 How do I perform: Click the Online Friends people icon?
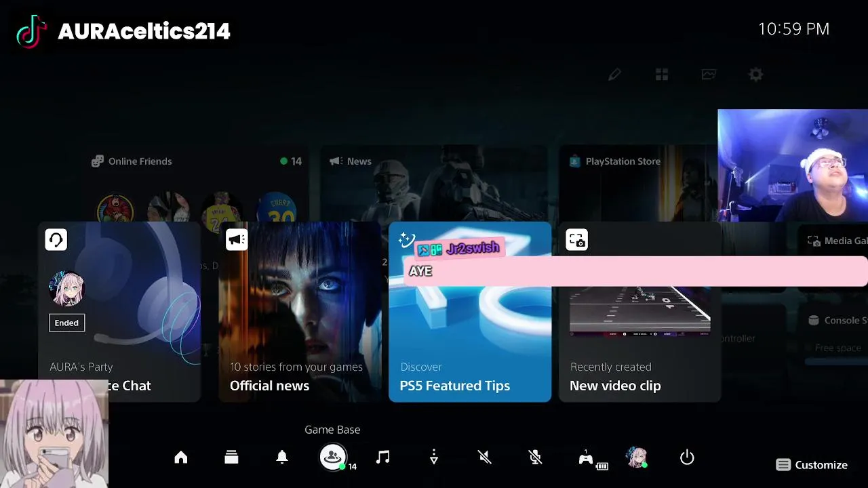coord(98,161)
